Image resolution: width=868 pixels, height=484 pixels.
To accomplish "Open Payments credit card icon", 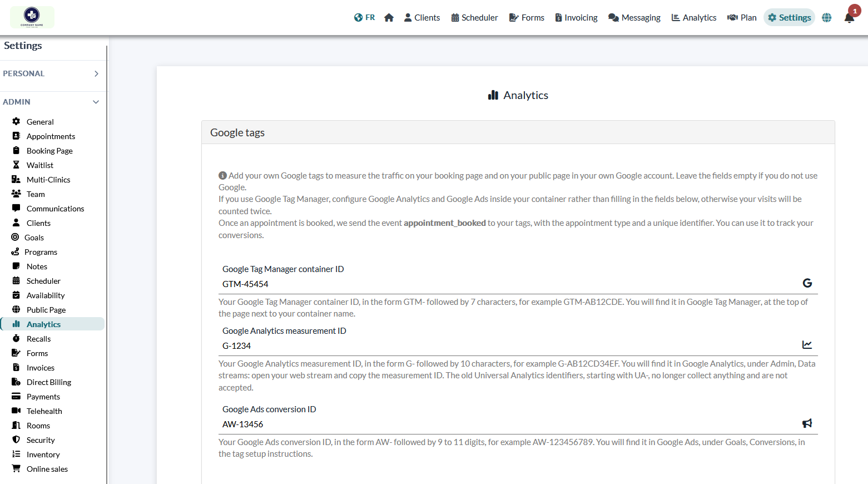I will 16,396.
